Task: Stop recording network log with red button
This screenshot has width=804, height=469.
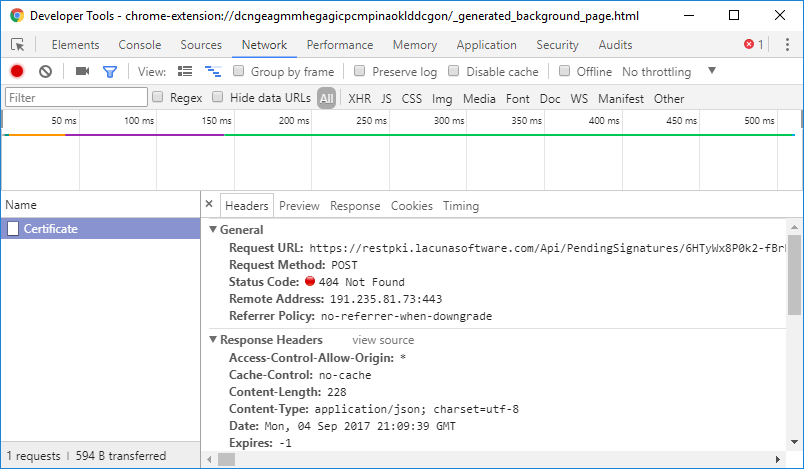Action: (17, 71)
